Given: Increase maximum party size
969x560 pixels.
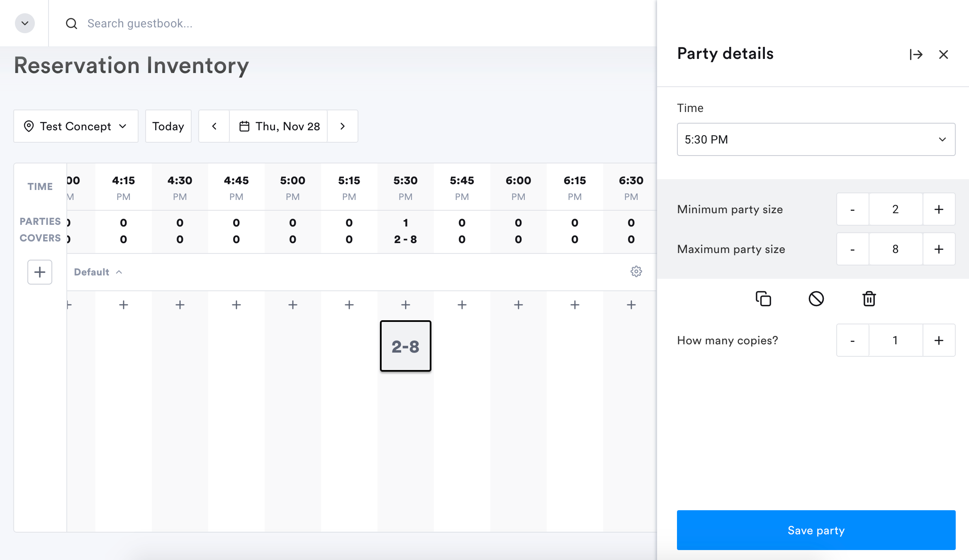Looking at the screenshot, I should point(939,249).
